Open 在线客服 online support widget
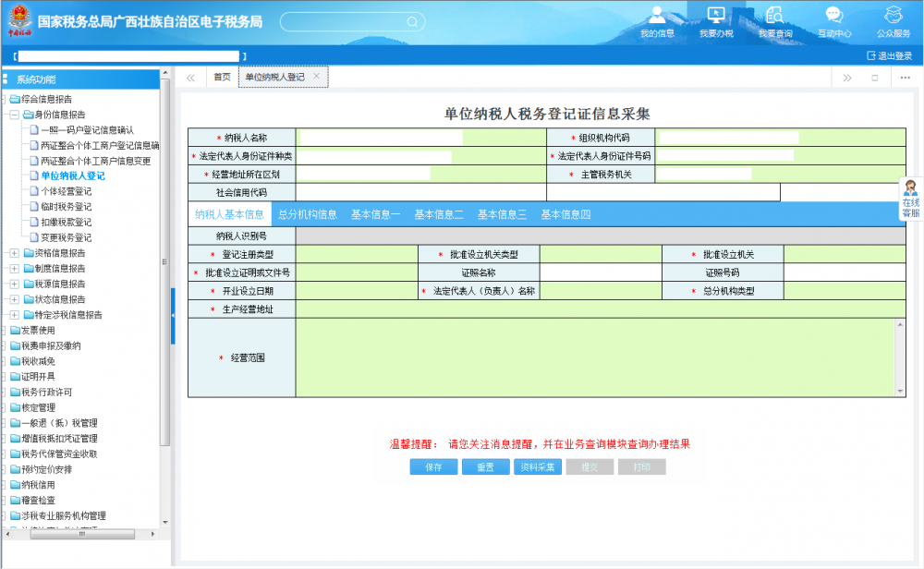The image size is (924, 569). (x=910, y=199)
